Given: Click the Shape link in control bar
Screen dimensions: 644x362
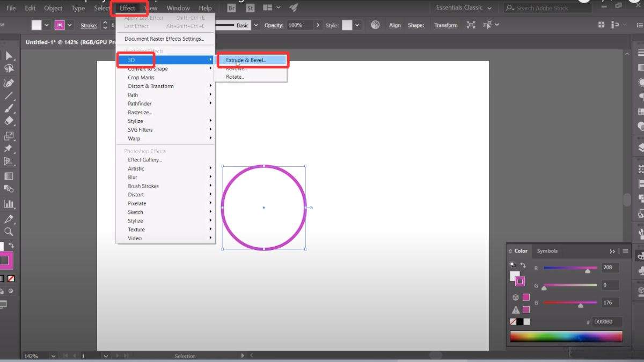Looking at the screenshot, I should click(416, 25).
